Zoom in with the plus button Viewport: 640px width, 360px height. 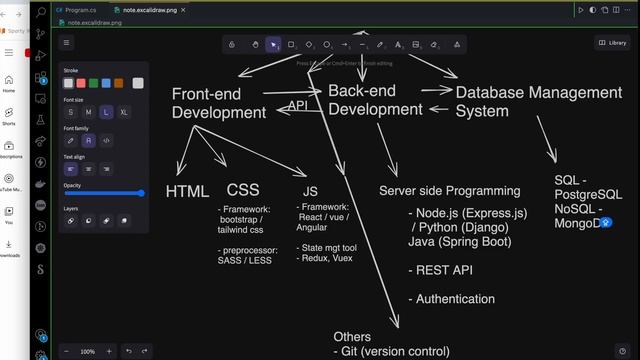click(109, 351)
